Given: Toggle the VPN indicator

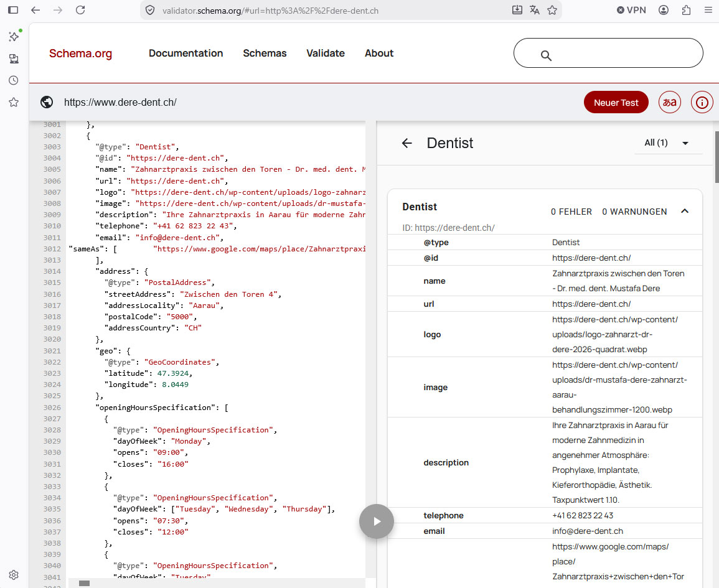Looking at the screenshot, I should pos(631,10).
